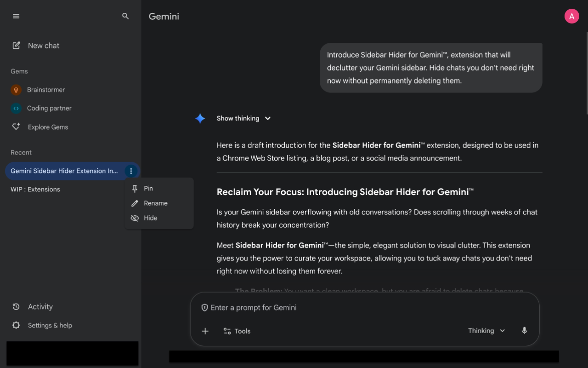The height and width of the screenshot is (368, 588).
Task: Select Rename from chat context menu
Action: click(x=159, y=203)
